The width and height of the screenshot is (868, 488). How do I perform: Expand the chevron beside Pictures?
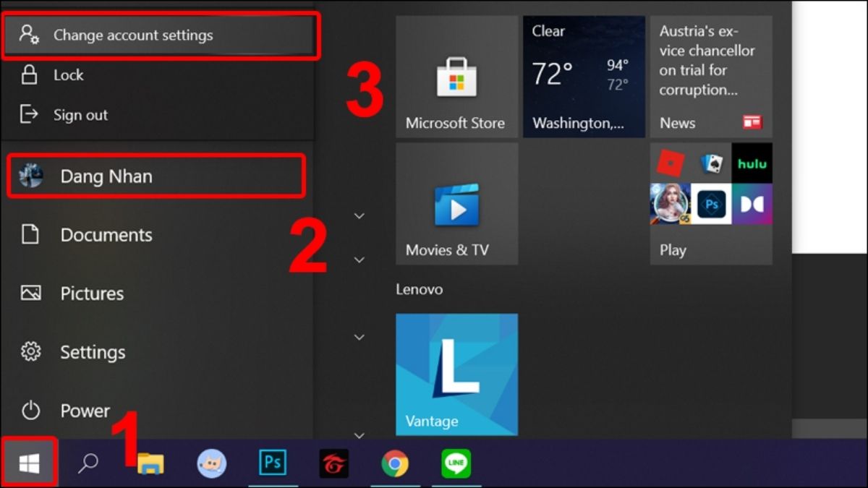tap(359, 259)
